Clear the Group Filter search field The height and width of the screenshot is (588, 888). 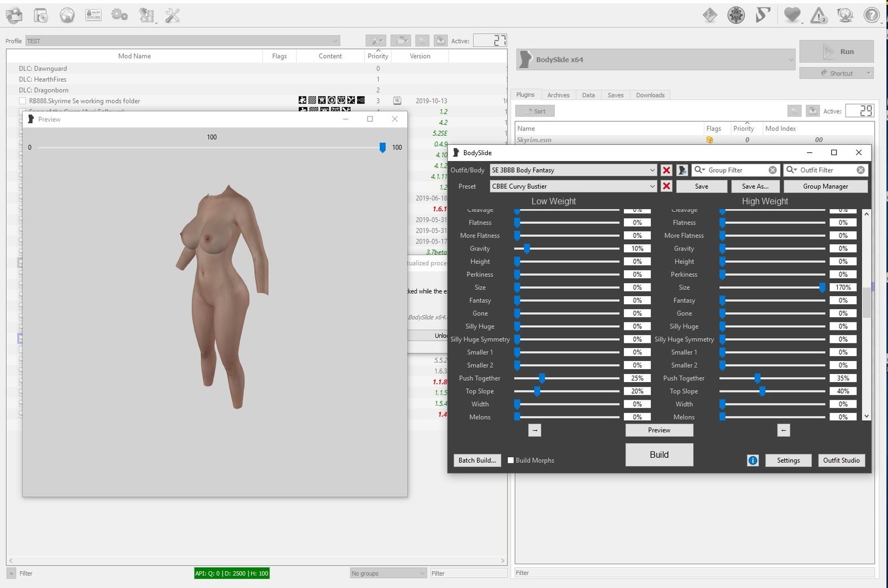[773, 170]
